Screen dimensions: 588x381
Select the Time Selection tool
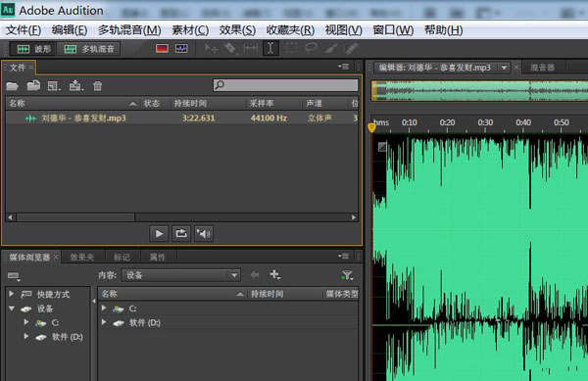[x=270, y=48]
